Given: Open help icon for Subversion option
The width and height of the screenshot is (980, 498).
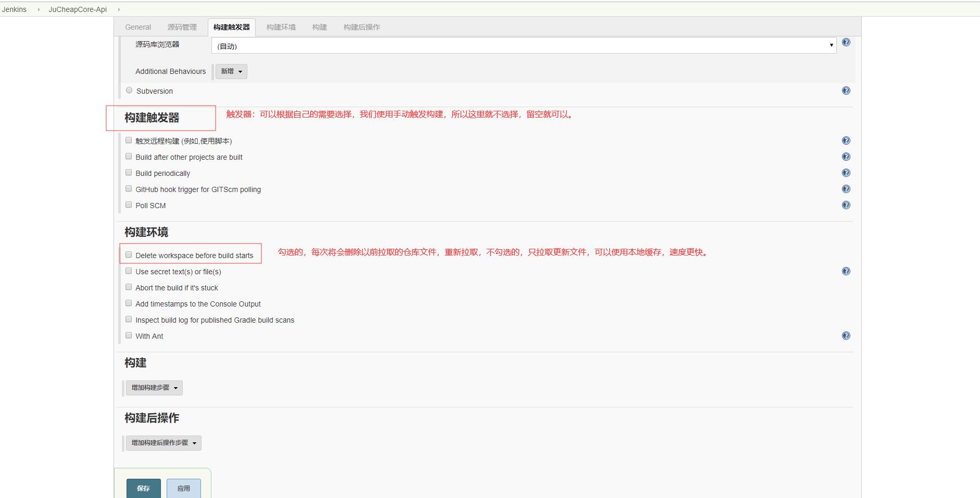Looking at the screenshot, I should tap(846, 91).
